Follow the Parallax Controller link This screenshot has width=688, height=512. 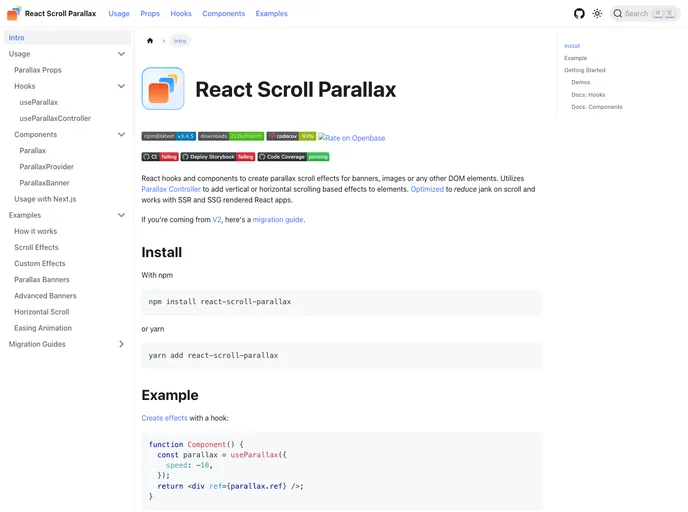171,189
